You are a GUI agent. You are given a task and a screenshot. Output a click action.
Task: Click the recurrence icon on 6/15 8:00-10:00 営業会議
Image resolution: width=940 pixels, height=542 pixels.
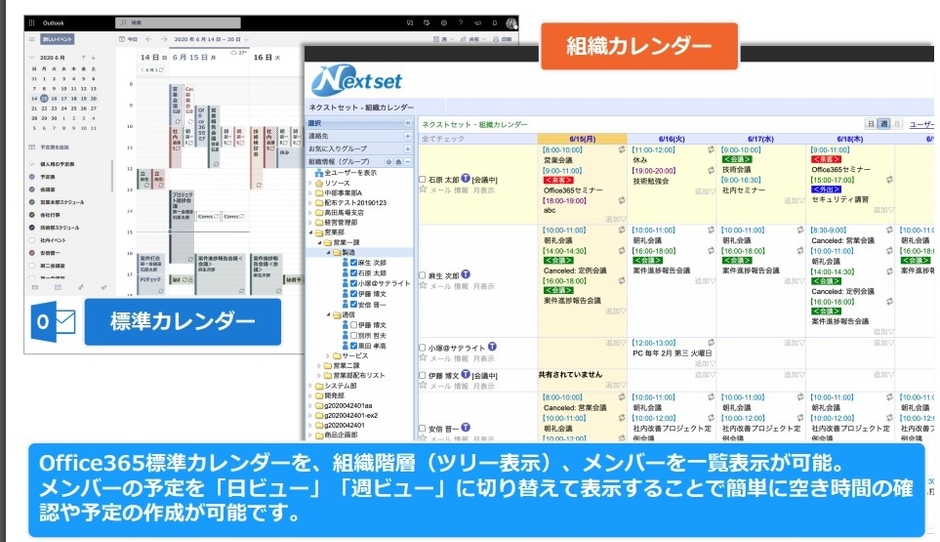(x=622, y=150)
